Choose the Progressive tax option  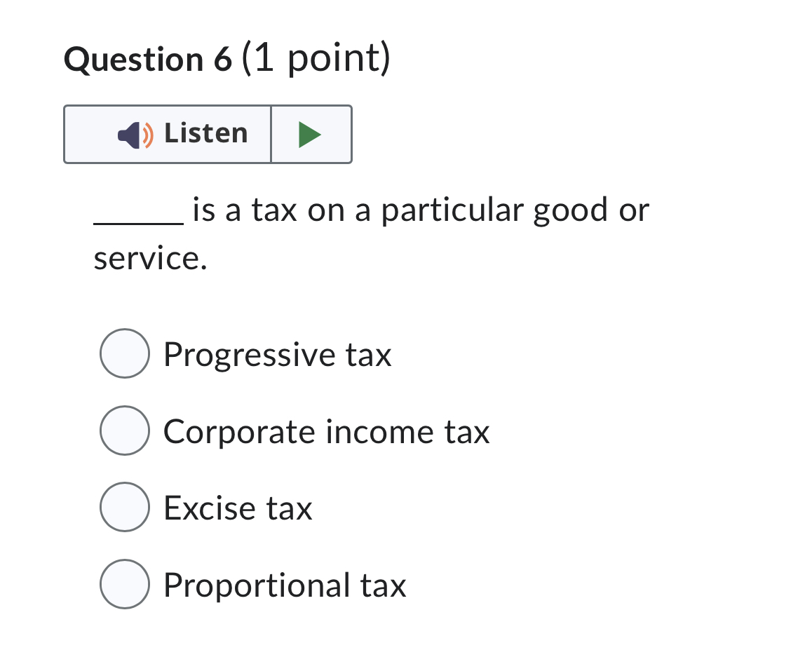click(124, 354)
